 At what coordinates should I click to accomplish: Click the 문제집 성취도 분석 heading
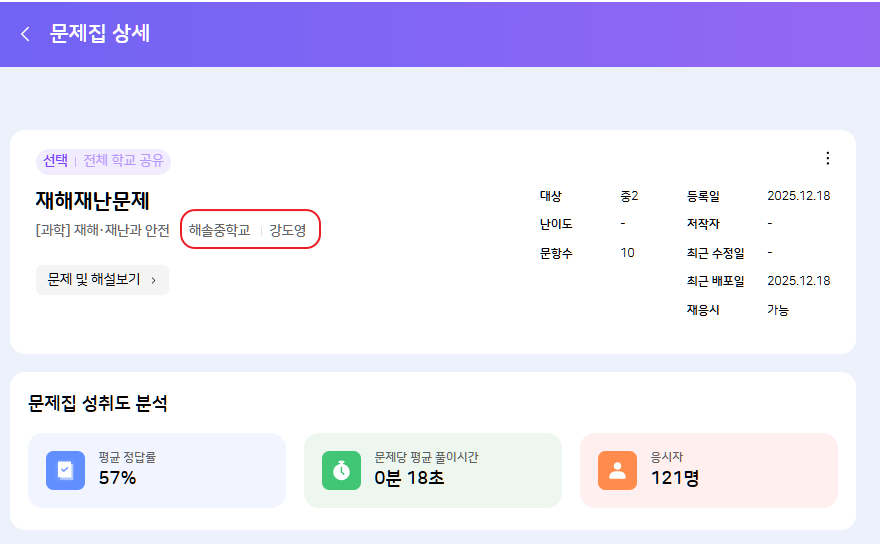[98, 404]
